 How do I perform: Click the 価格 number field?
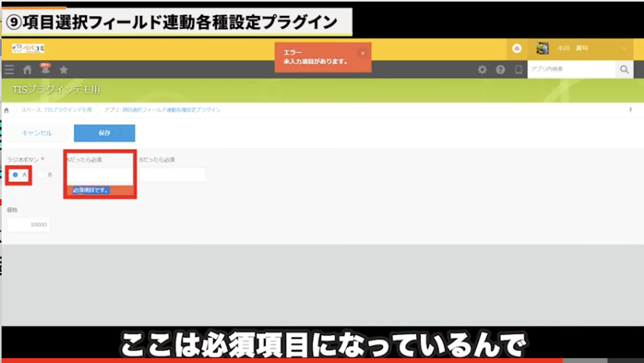point(29,225)
